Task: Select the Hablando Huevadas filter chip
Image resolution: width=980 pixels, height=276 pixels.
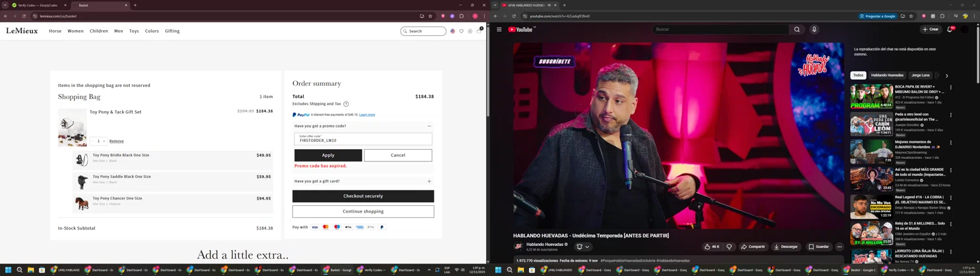Action: (x=887, y=75)
